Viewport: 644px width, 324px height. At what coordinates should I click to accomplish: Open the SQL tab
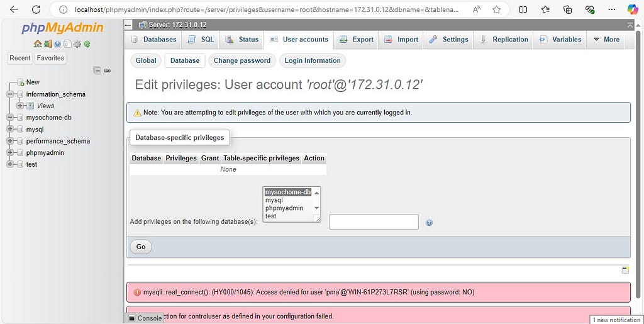201,40
